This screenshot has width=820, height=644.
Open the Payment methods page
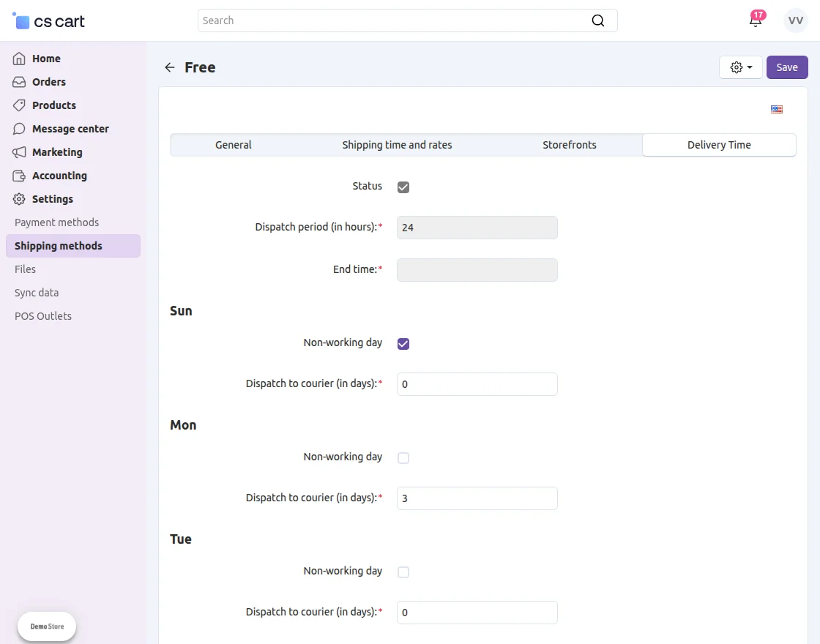tap(56, 222)
